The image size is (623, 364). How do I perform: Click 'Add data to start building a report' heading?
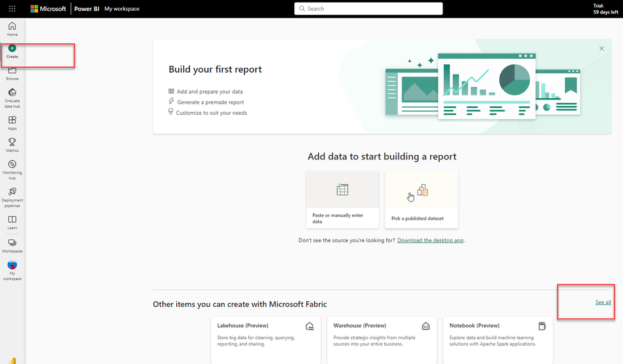coord(382,156)
